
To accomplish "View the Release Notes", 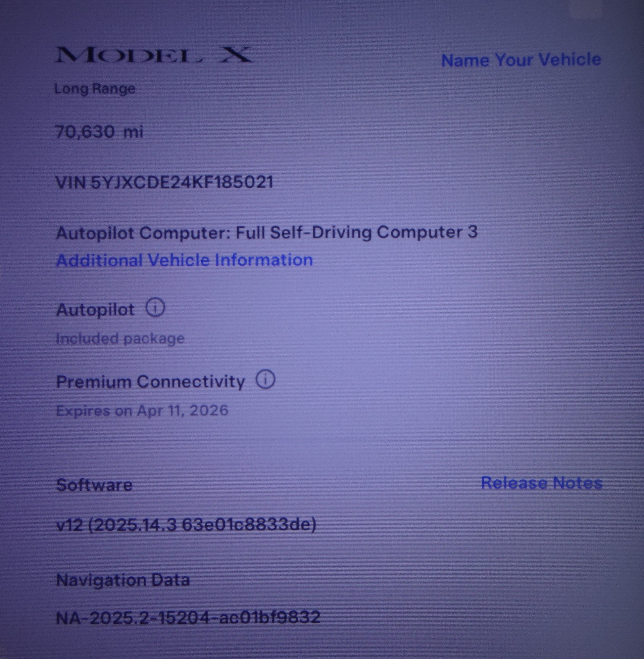I will click(x=542, y=483).
